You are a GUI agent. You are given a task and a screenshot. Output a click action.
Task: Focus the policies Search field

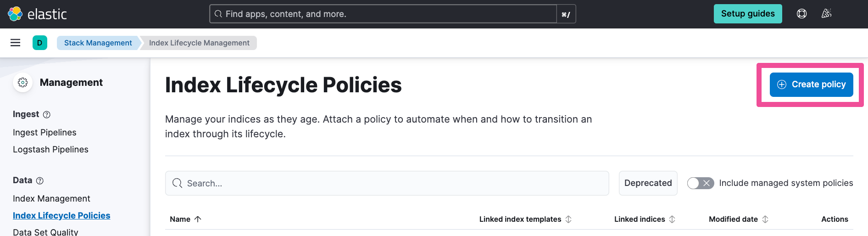[387, 183]
